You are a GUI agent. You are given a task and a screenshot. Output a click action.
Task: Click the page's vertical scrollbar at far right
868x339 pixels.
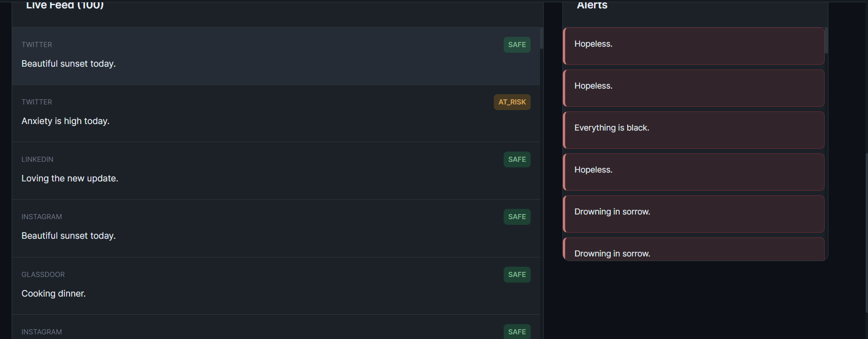click(866, 233)
